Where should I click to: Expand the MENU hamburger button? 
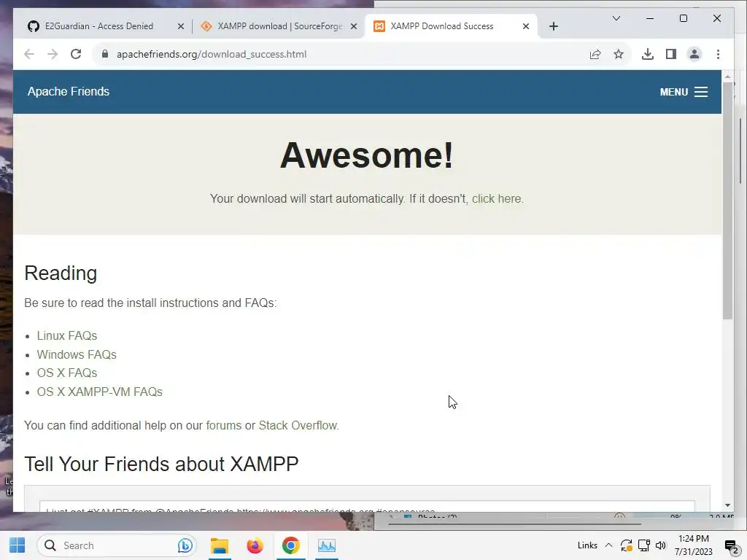pyautogui.click(x=684, y=92)
